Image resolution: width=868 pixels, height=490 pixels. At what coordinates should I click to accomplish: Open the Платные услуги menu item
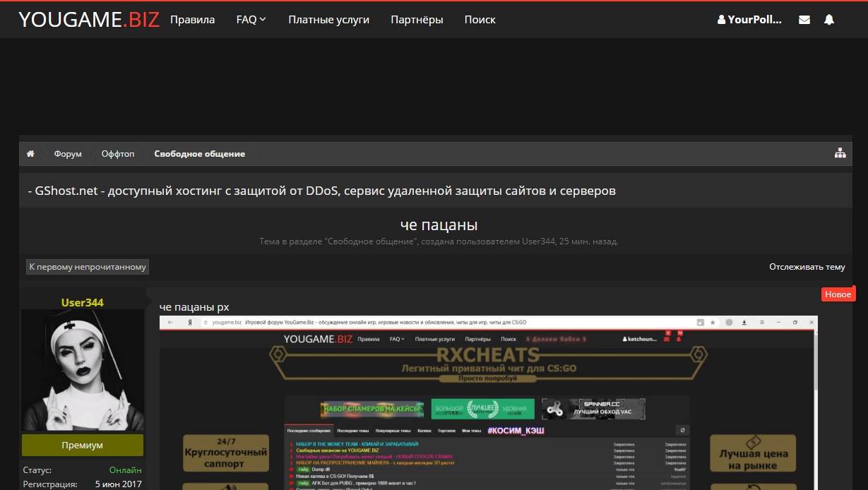coord(328,20)
